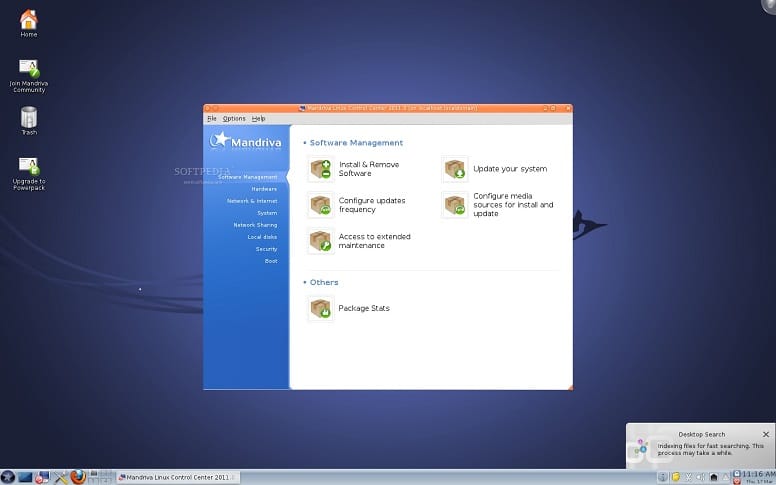Click the Others section heading
Screen dimensions: 776x485
pyautogui.click(x=324, y=283)
